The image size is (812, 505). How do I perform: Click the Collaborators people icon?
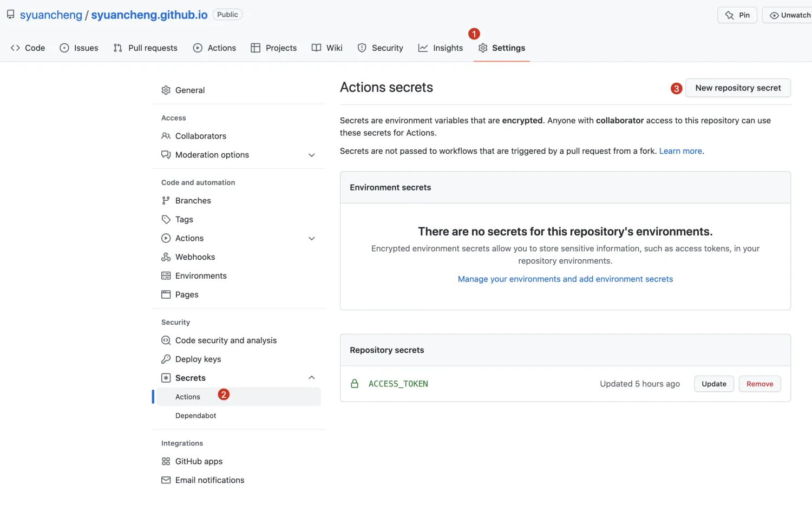tap(166, 136)
